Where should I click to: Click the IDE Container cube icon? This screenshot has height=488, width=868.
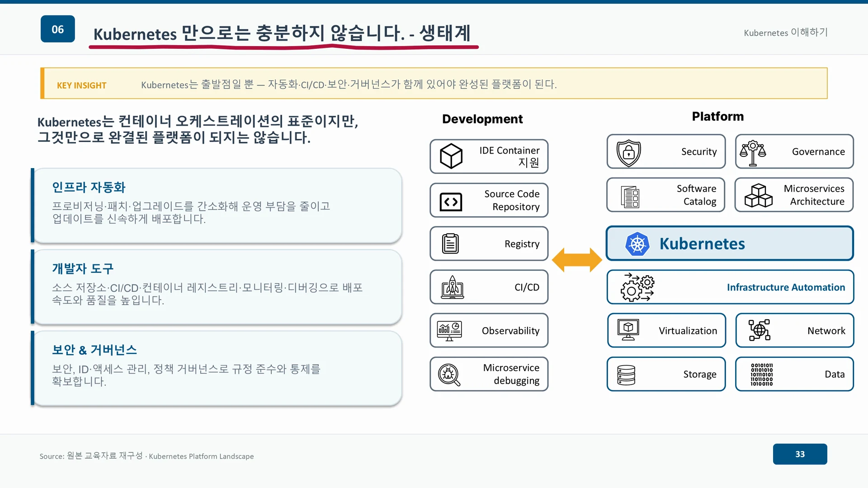coord(451,156)
